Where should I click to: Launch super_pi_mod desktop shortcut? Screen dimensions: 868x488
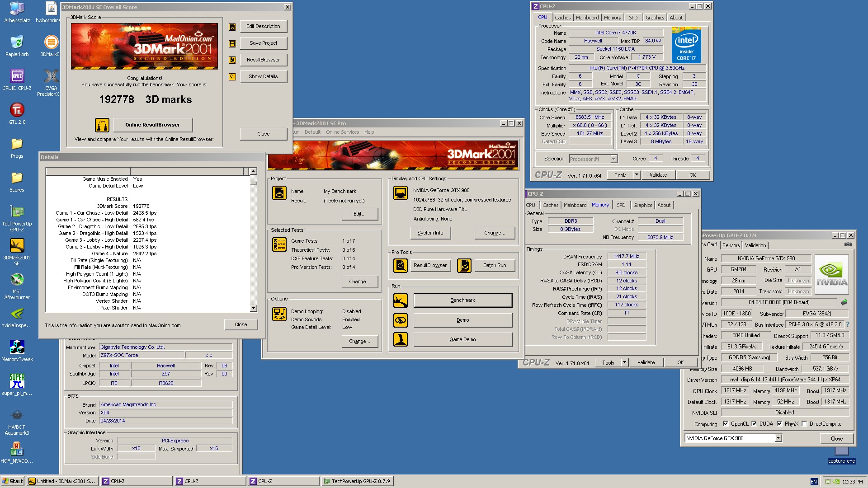click(x=17, y=385)
